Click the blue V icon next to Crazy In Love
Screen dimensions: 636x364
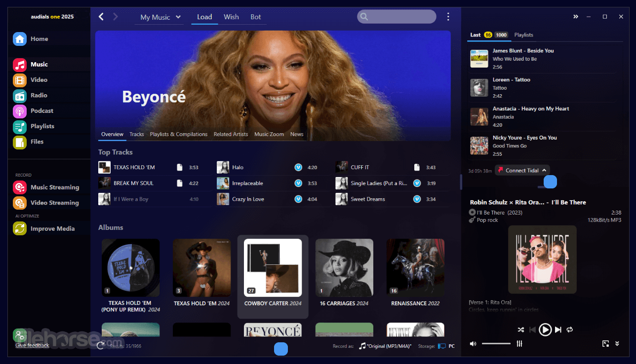pyautogui.click(x=298, y=199)
